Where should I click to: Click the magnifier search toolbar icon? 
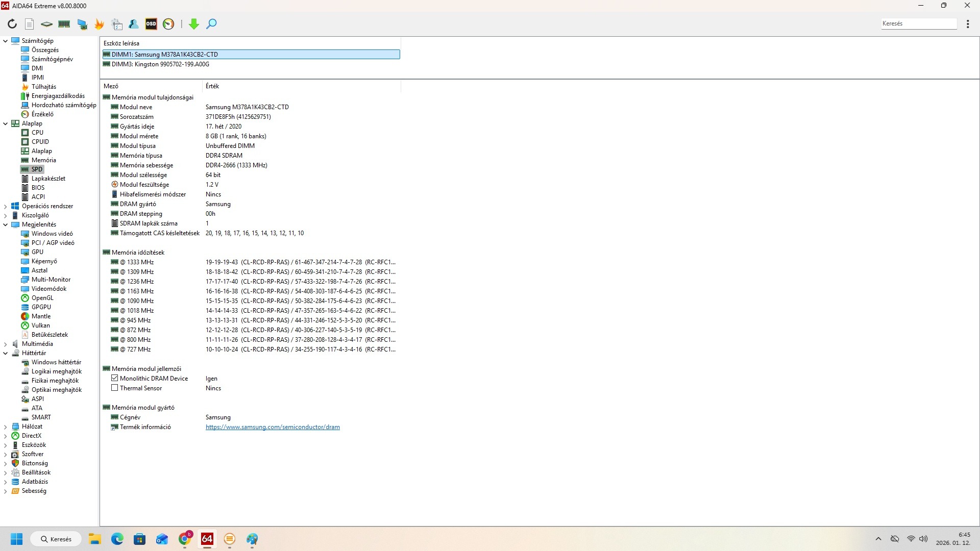pos(211,24)
